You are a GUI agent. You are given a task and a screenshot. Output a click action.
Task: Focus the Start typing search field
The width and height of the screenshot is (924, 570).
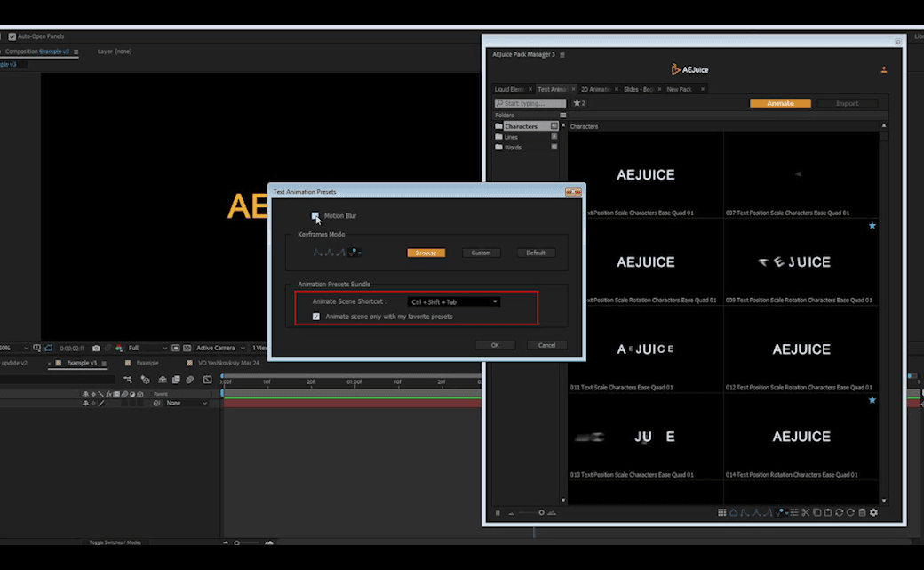coord(530,103)
